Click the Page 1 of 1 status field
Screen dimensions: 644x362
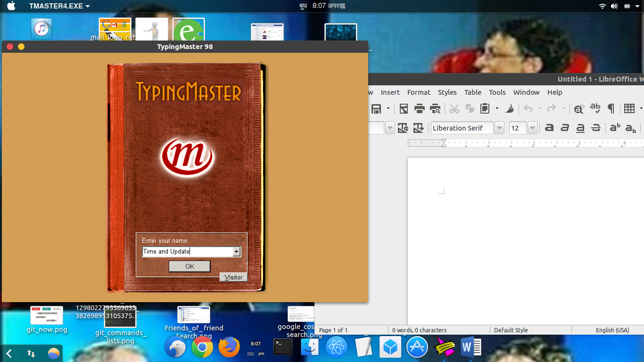tap(334, 330)
